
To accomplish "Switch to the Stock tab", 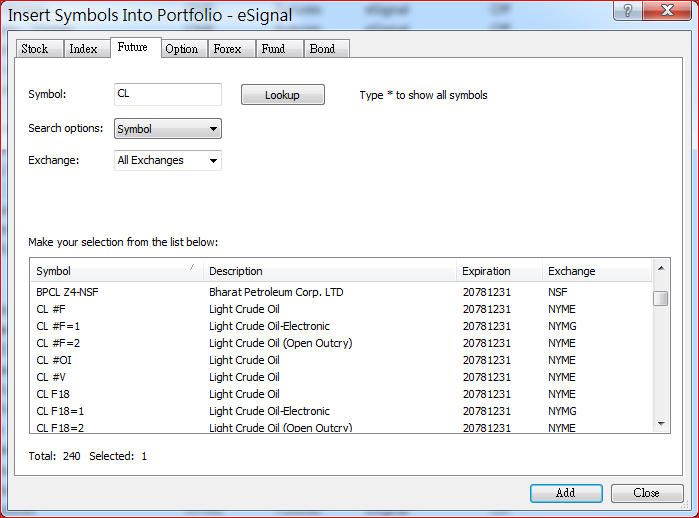I will pyautogui.click(x=39, y=49).
